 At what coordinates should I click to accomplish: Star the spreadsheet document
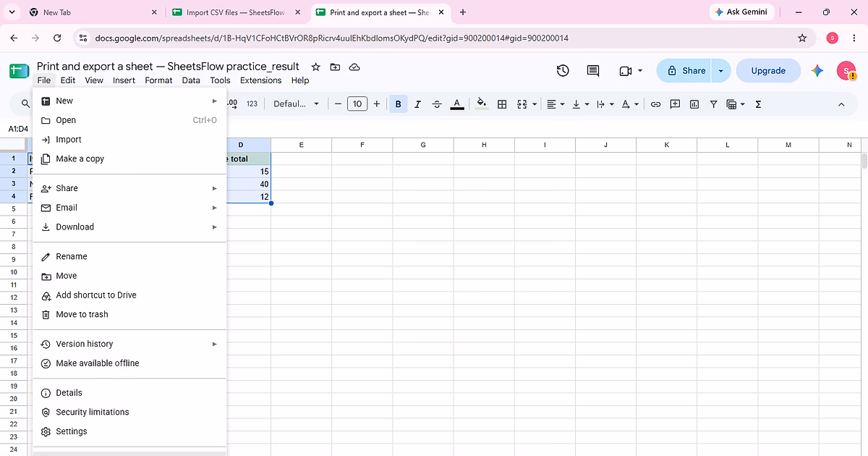tap(315, 67)
